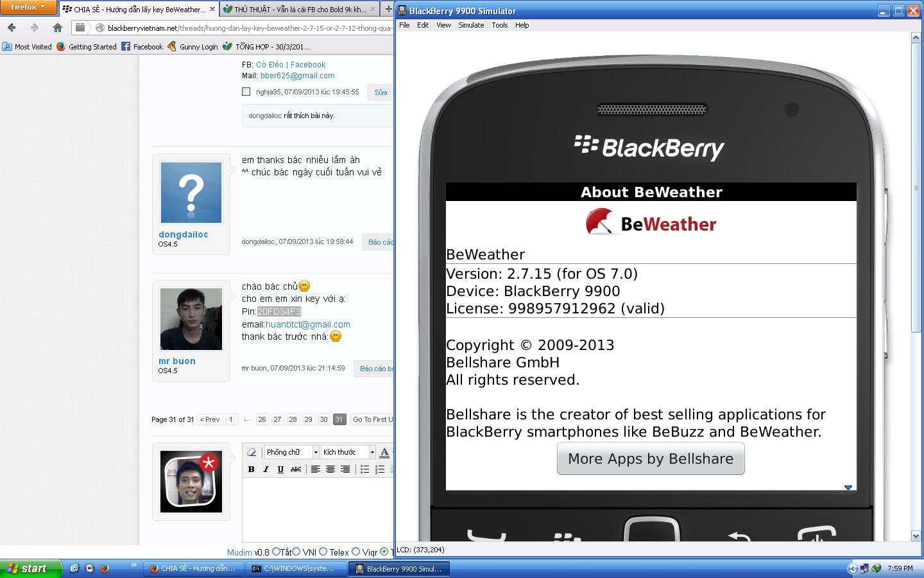
Task: Toggle strikethrough in the reply editor
Action: pos(296,469)
